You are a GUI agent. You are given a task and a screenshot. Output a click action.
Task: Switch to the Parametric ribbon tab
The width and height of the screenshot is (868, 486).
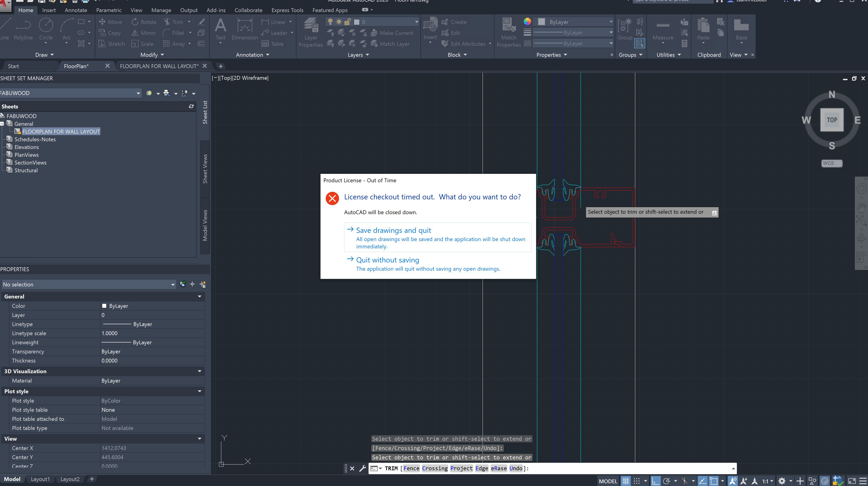point(109,10)
